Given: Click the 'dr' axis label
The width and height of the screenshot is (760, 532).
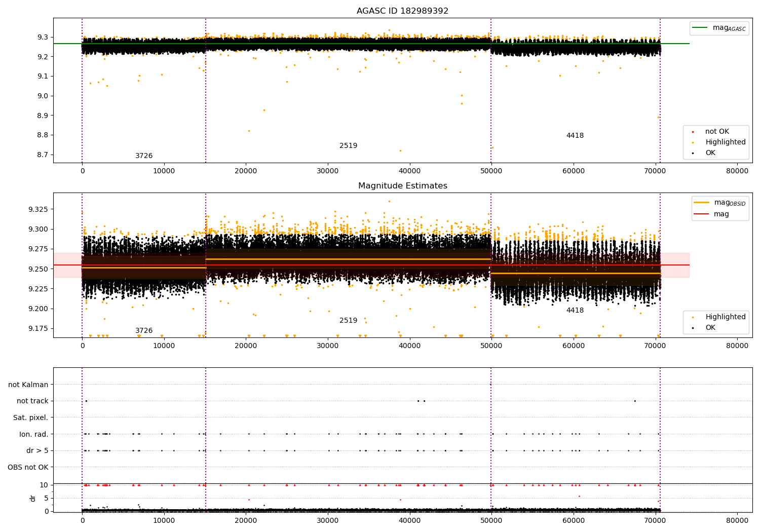Looking at the screenshot, I should (33, 498).
